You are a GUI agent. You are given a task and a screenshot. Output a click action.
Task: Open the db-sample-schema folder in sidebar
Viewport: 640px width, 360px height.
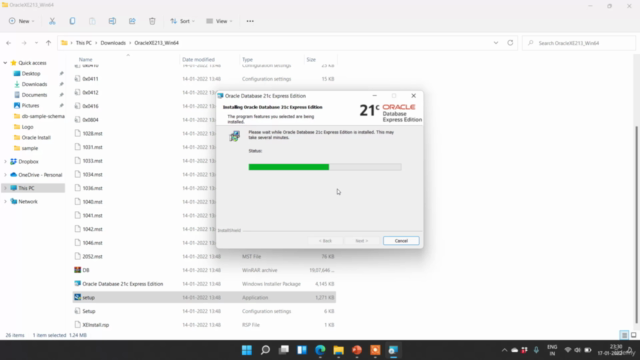tap(43, 116)
